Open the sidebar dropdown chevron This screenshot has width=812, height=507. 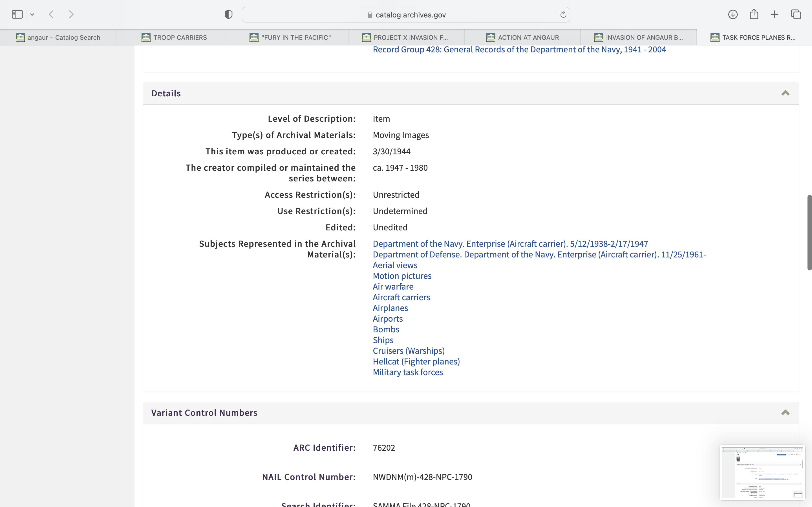(32, 14)
